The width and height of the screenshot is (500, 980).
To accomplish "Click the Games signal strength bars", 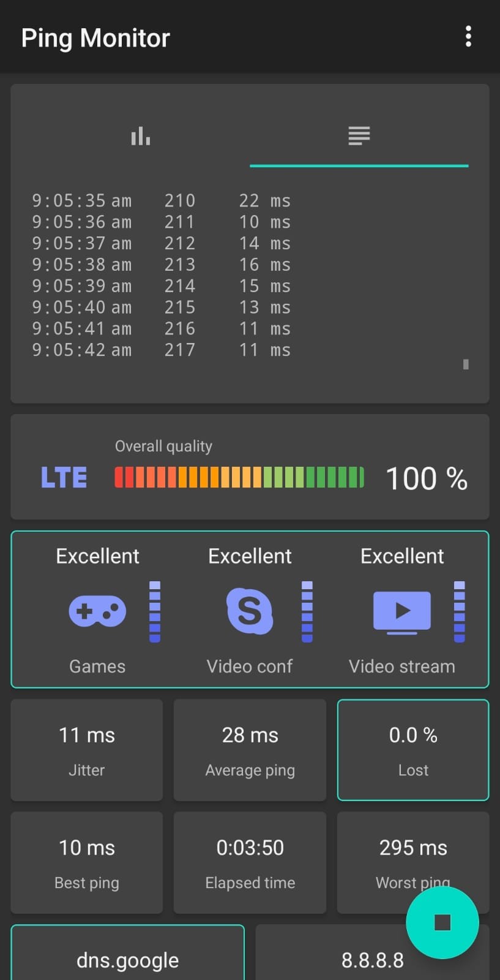I will 155,612.
